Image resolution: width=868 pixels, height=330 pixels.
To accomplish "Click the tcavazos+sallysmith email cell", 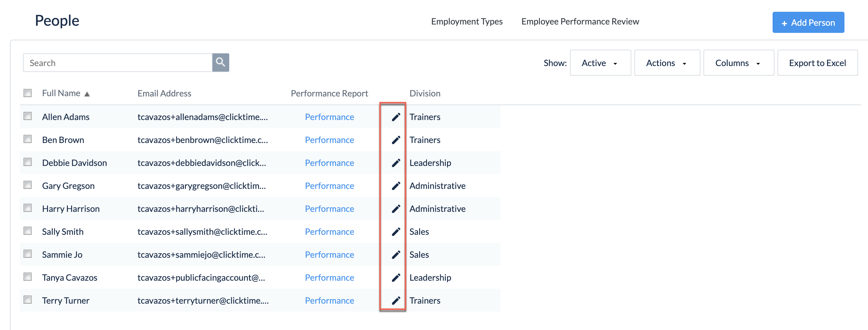I will [202, 232].
